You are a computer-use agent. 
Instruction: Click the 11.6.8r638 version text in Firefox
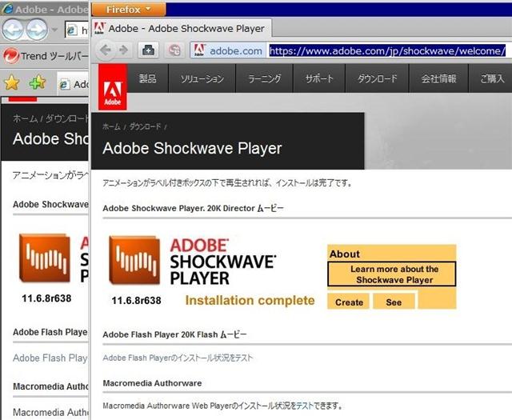click(137, 301)
